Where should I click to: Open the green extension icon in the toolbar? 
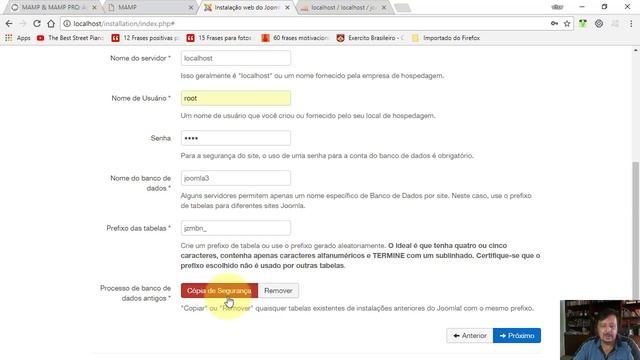point(583,24)
